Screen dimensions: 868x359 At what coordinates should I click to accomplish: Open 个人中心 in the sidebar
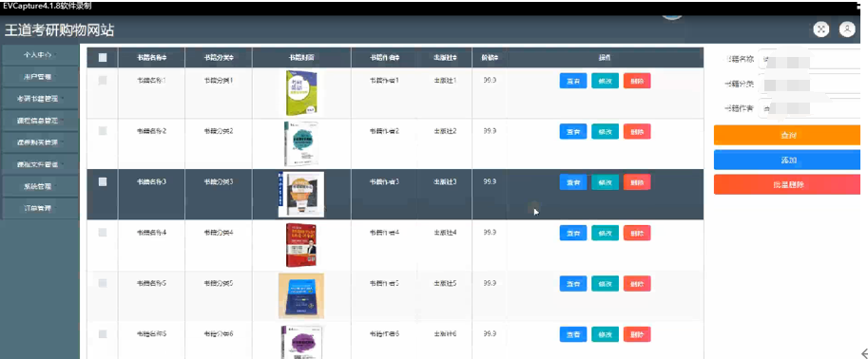pos(40,55)
